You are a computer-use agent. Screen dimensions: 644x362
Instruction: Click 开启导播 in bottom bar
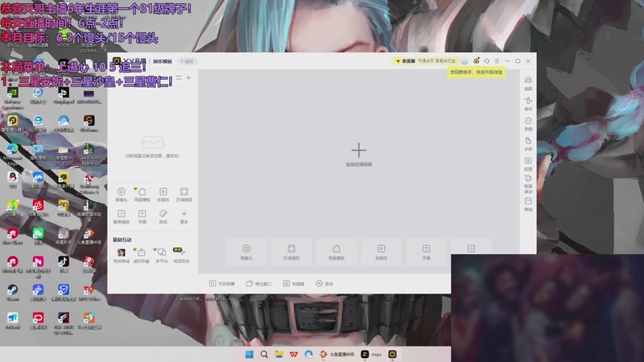point(222,284)
